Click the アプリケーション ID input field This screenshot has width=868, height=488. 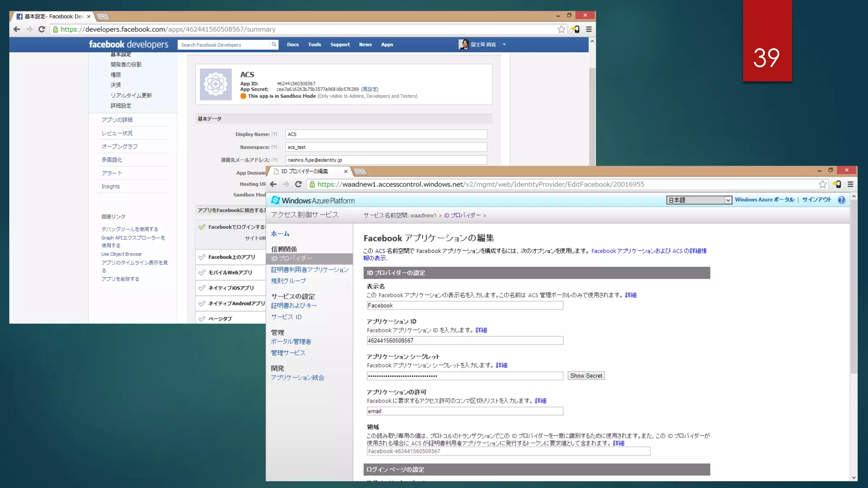[x=465, y=341]
